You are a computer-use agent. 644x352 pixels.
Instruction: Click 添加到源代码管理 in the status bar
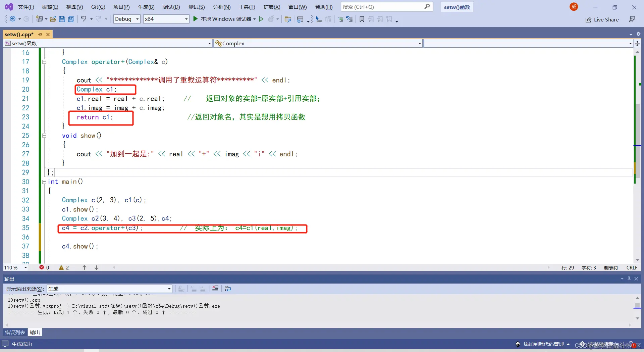pyautogui.click(x=543, y=344)
